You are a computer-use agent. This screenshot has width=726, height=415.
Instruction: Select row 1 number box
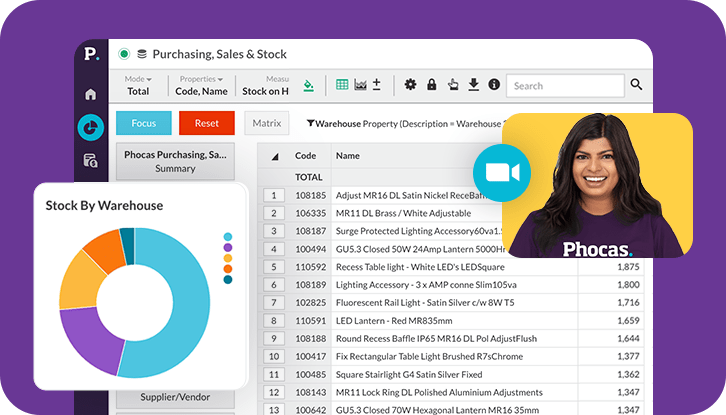point(273,196)
